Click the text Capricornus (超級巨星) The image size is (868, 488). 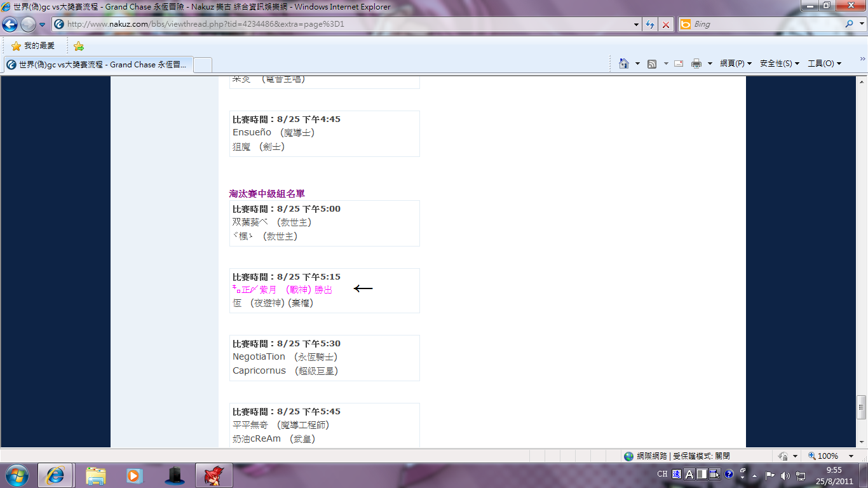tap(285, 371)
